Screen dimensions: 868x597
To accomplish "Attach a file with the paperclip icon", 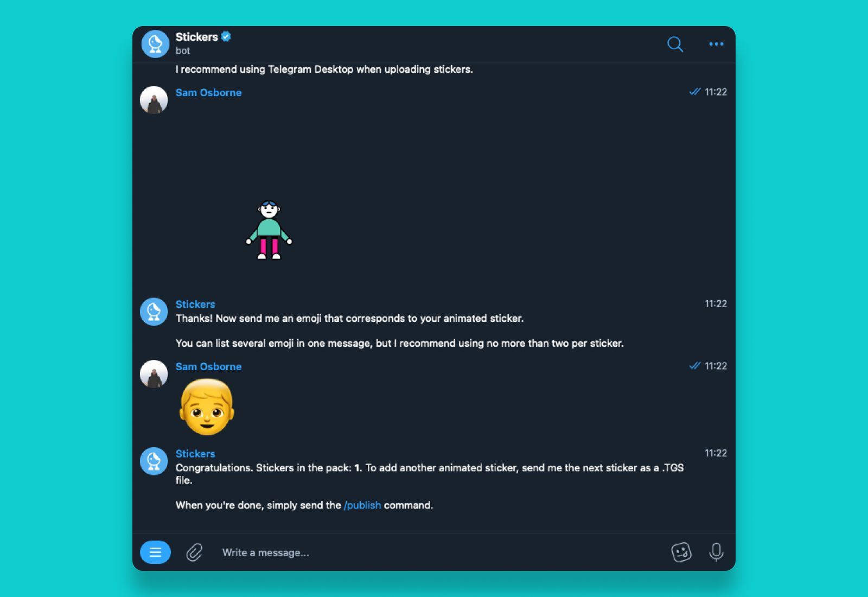I will [x=195, y=552].
